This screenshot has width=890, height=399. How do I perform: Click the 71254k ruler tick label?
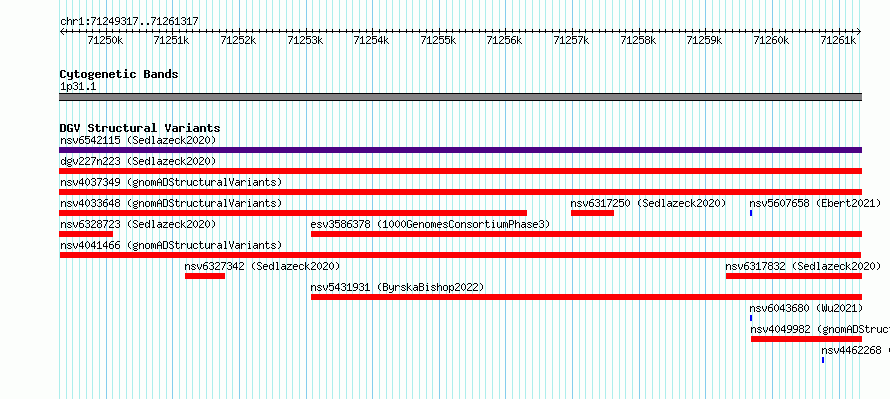click(371, 40)
